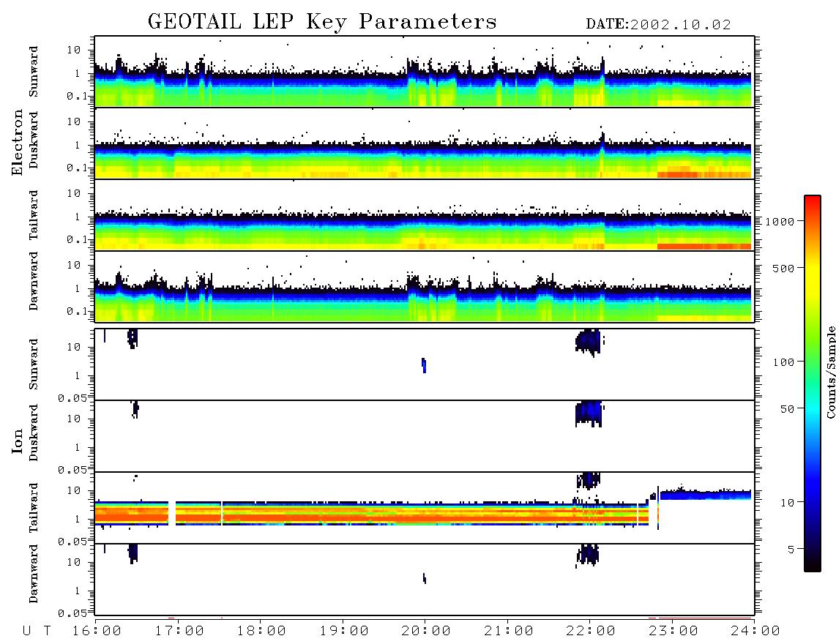The width and height of the screenshot is (836, 644).
Task: Click the 500 colorbar tick value
Action: click(x=783, y=269)
